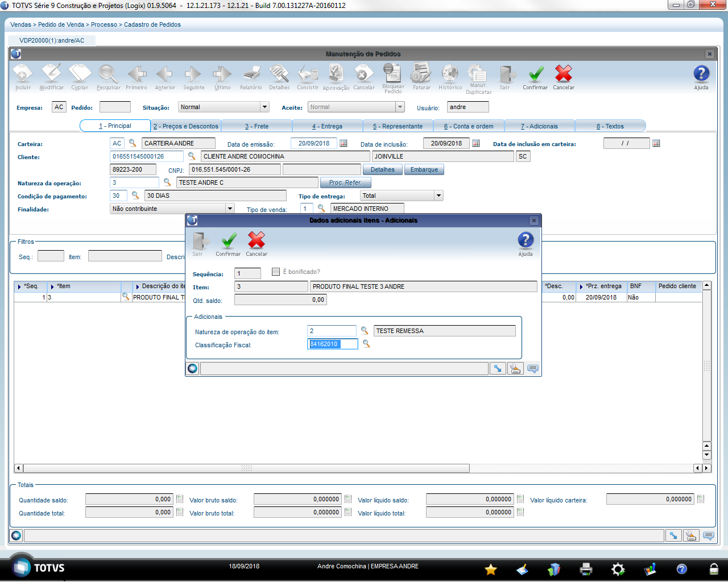Image resolution: width=728 pixels, height=582 pixels.
Task: Click the Aprovação toolbar icon
Action: coord(336,77)
